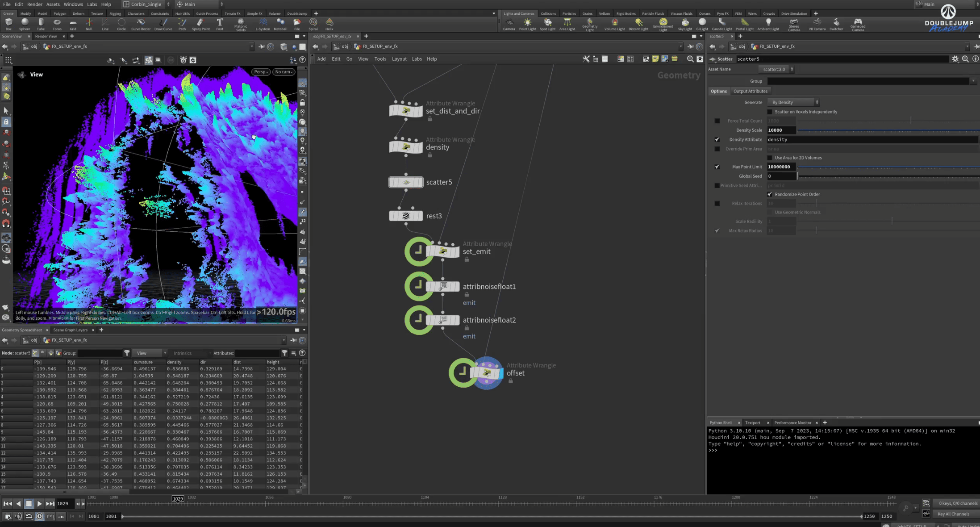This screenshot has width=980, height=527.
Task: Select the Torus shelf tool
Action: [x=57, y=24]
